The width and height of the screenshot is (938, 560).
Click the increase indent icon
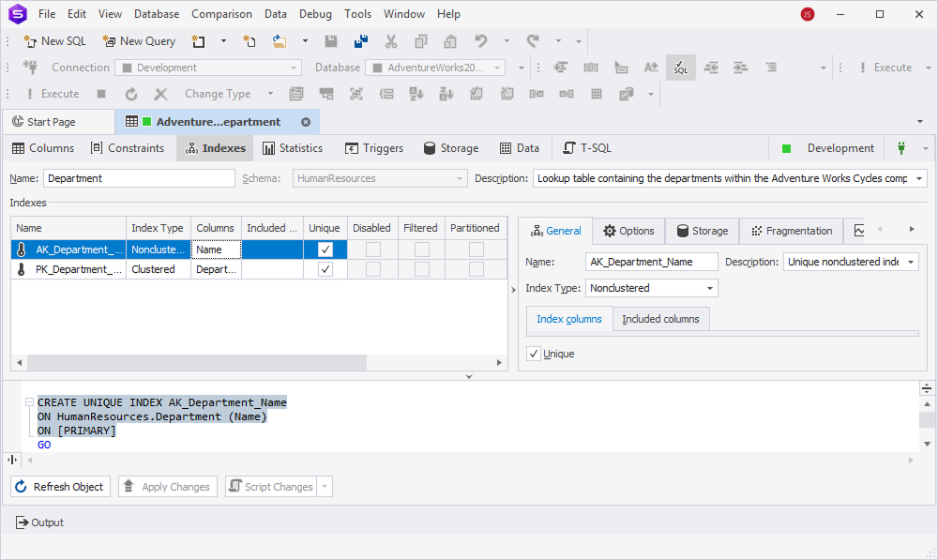coord(741,68)
